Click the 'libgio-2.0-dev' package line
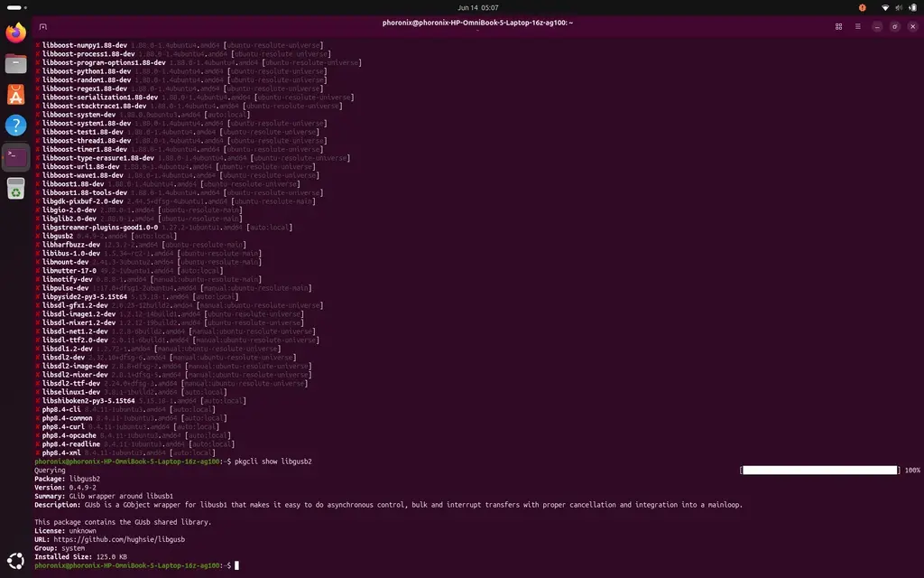 tap(138, 210)
